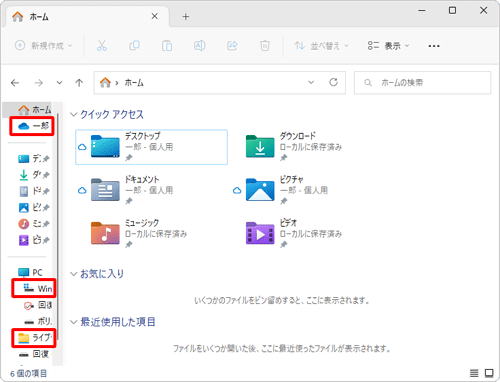This screenshot has height=382, width=500.
Task: Go back with the left arrow
Action: coord(15,83)
